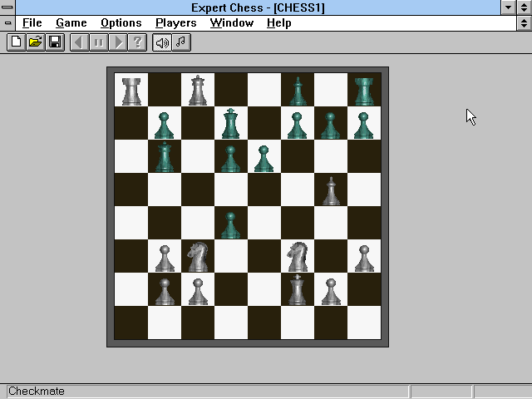The width and height of the screenshot is (532, 399).
Task: Start a new game via toolbar icon
Action: (16, 42)
